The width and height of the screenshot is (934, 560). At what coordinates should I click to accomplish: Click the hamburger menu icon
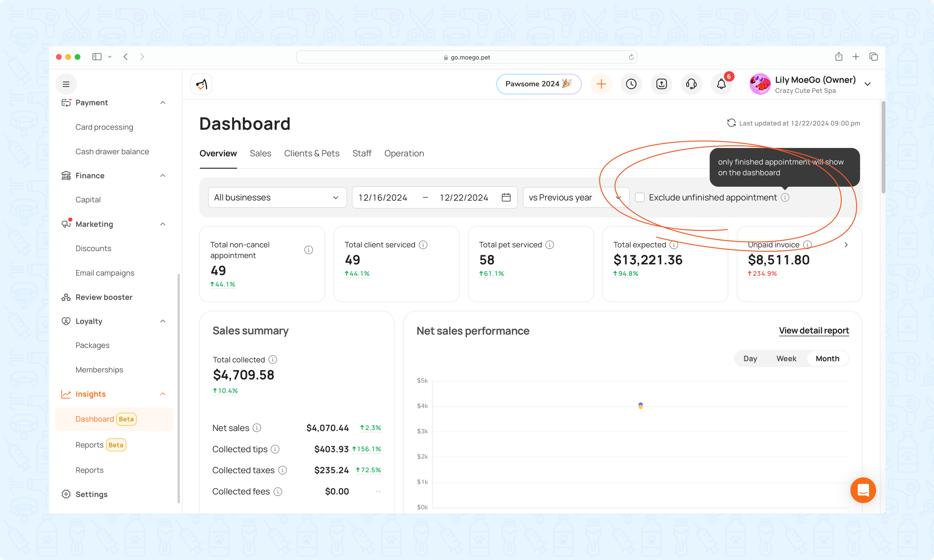pos(66,84)
